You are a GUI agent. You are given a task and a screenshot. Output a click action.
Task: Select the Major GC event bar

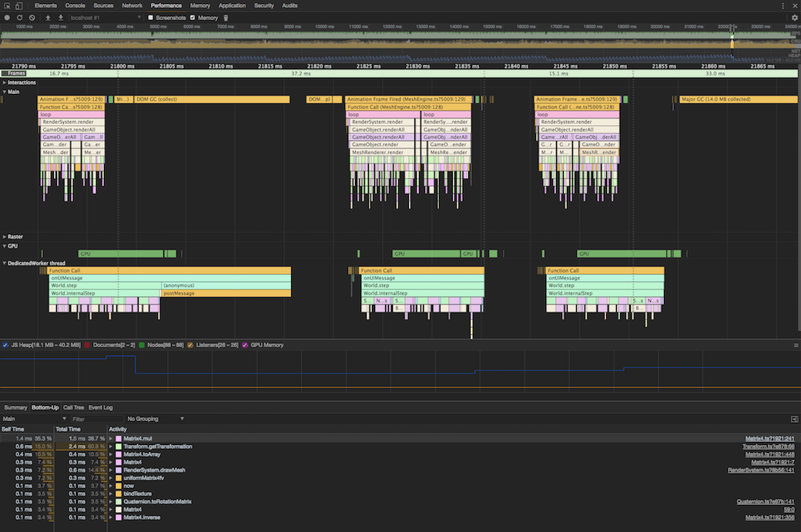[x=738, y=99]
